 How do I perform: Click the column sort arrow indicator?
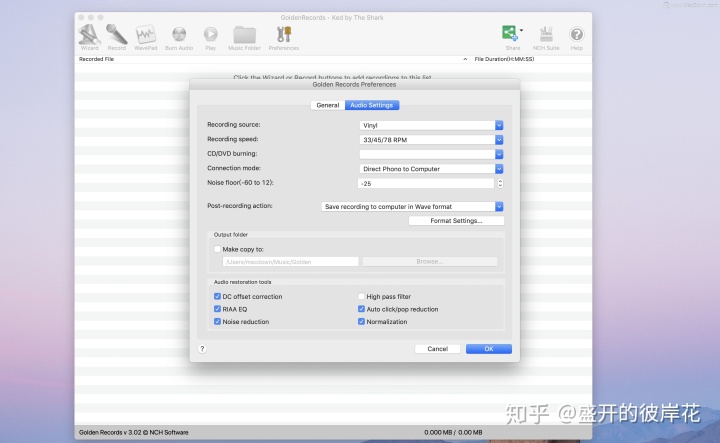tap(465, 59)
